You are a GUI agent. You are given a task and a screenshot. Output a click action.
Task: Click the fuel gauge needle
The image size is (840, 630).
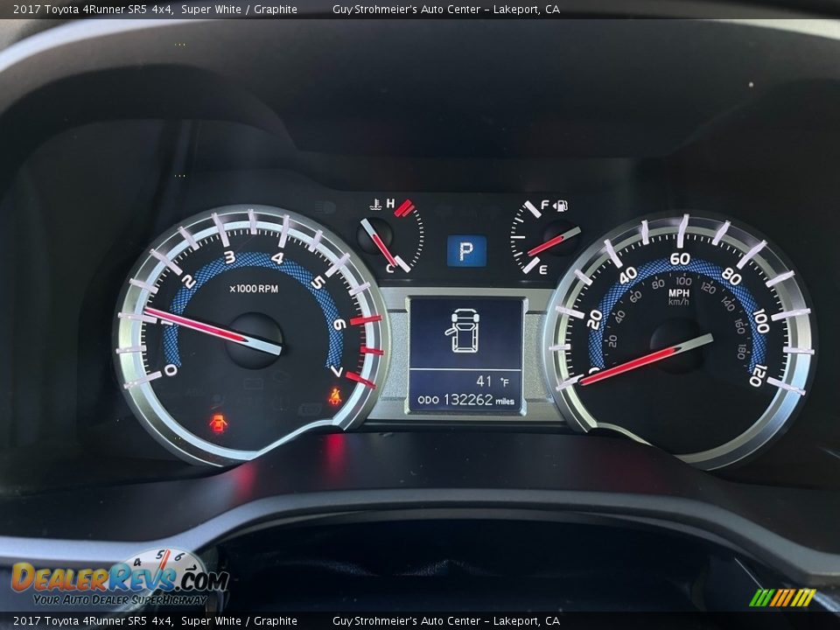[x=553, y=242]
